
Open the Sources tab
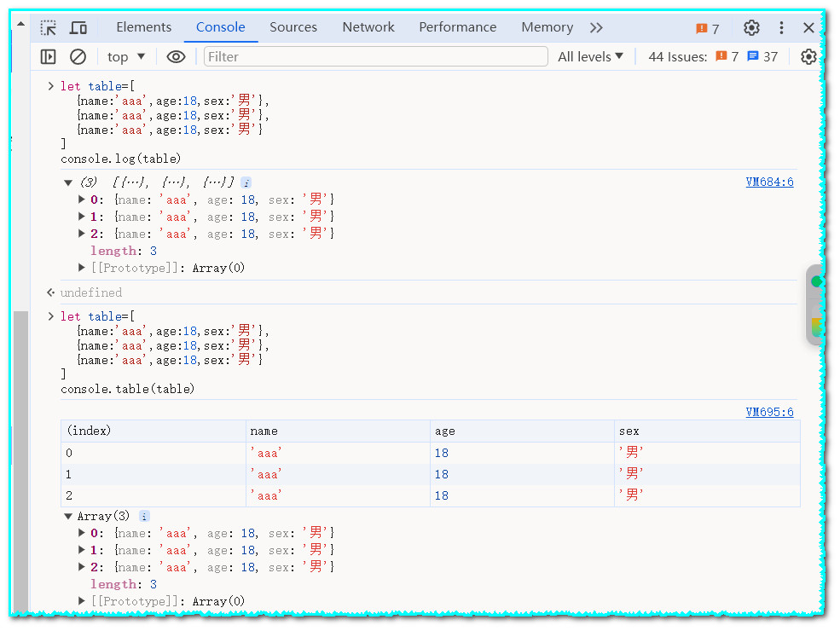(293, 26)
